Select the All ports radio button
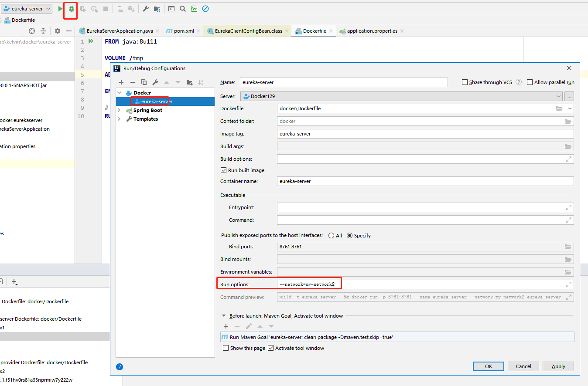The image size is (588, 386). pyautogui.click(x=332, y=236)
